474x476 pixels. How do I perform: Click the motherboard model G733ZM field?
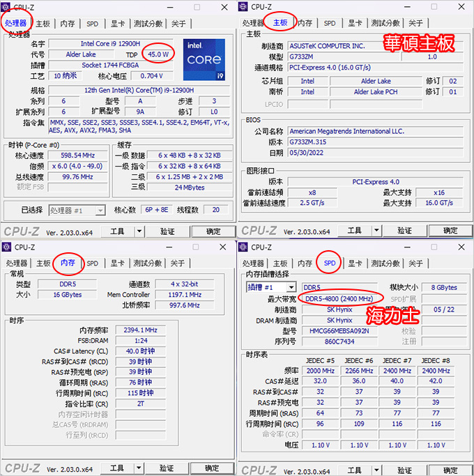pyautogui.click(x=343, y=56)
